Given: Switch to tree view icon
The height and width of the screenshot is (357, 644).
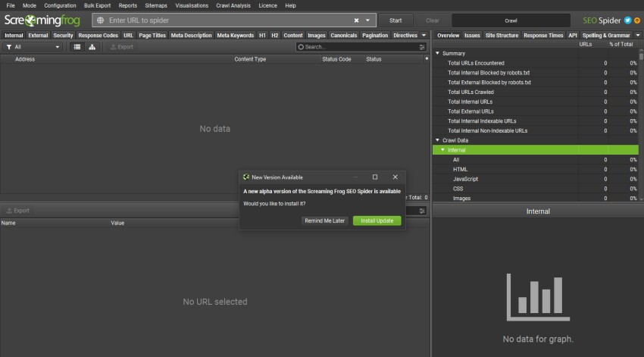Looking at the screenshot, I should click(92, 47).
